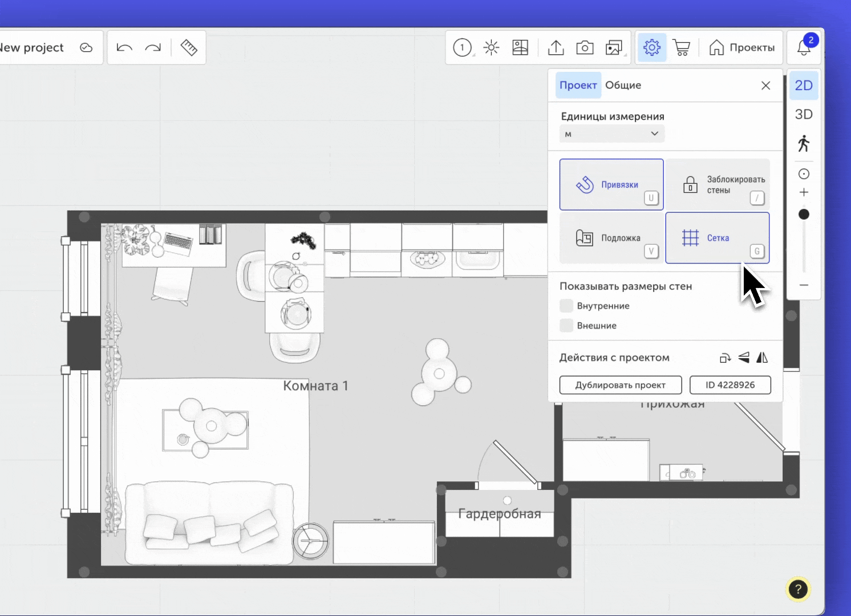Enable the Внешние wall sizes checkbox
The height and width of the screenshot is (616, 851).
(566, 326)
